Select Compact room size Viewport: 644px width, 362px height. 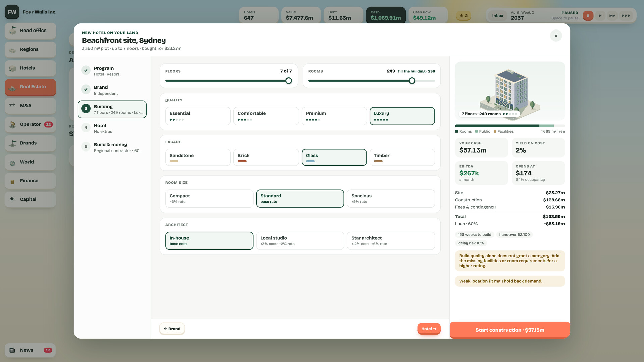point(209,199)
